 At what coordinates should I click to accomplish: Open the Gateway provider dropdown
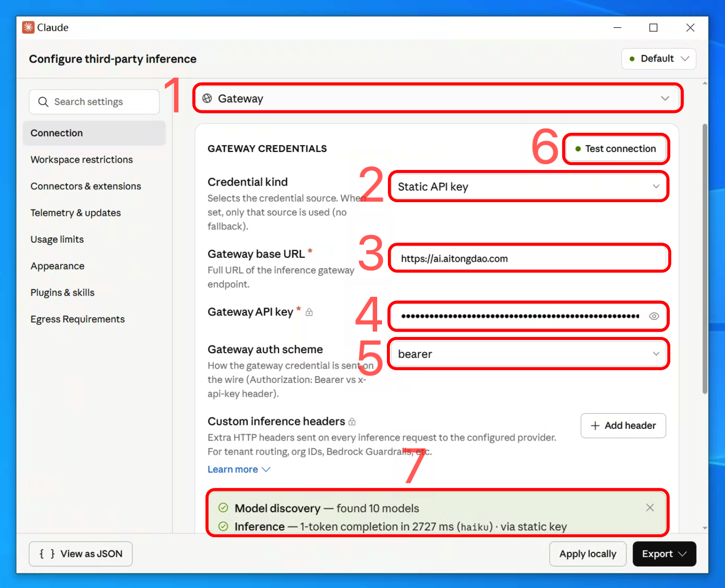[x=437, y=98]
